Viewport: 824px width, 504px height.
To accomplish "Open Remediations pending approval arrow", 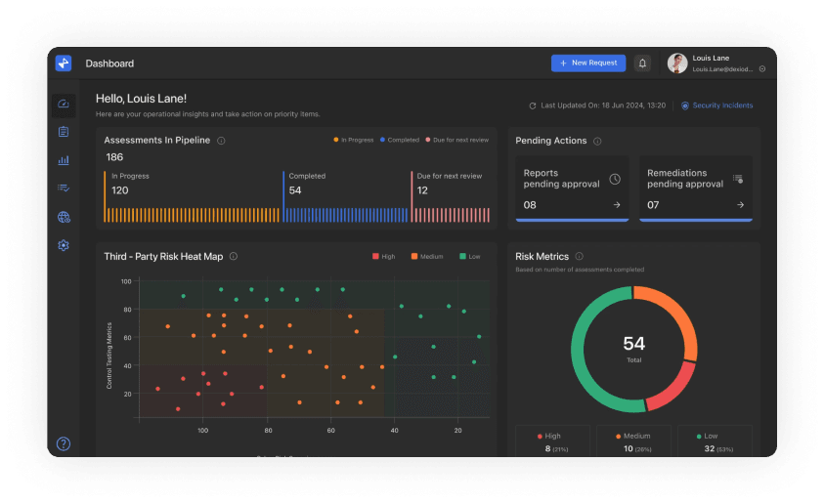I will pyautogui.click(x=740, y=205).
